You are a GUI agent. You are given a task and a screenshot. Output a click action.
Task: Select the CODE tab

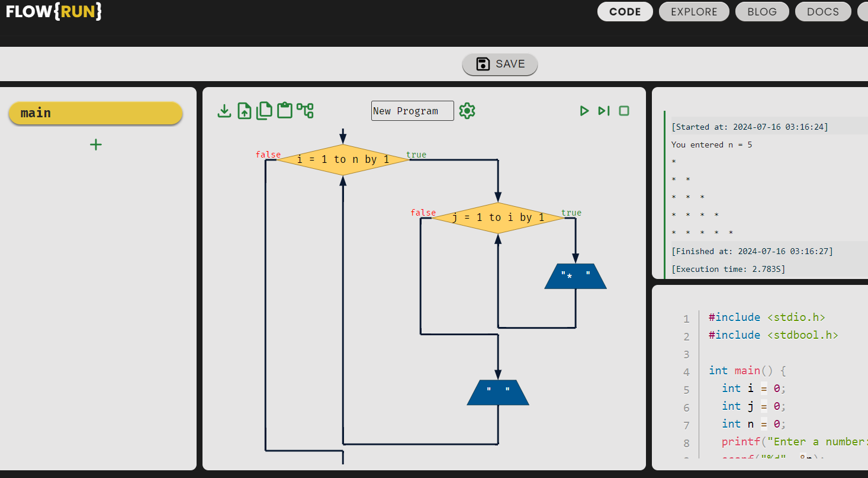tap(625, 11)
